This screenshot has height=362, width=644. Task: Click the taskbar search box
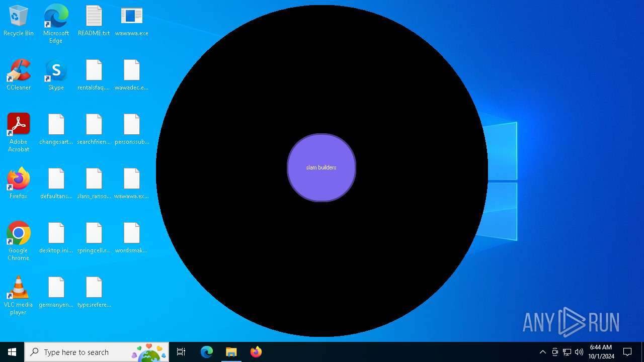pyautogui.click(x=97, y=352)
